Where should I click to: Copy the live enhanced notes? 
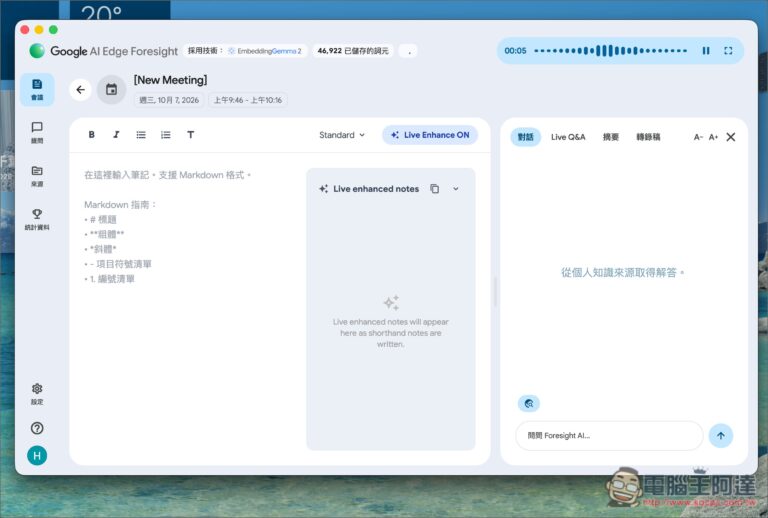point(434,189)
